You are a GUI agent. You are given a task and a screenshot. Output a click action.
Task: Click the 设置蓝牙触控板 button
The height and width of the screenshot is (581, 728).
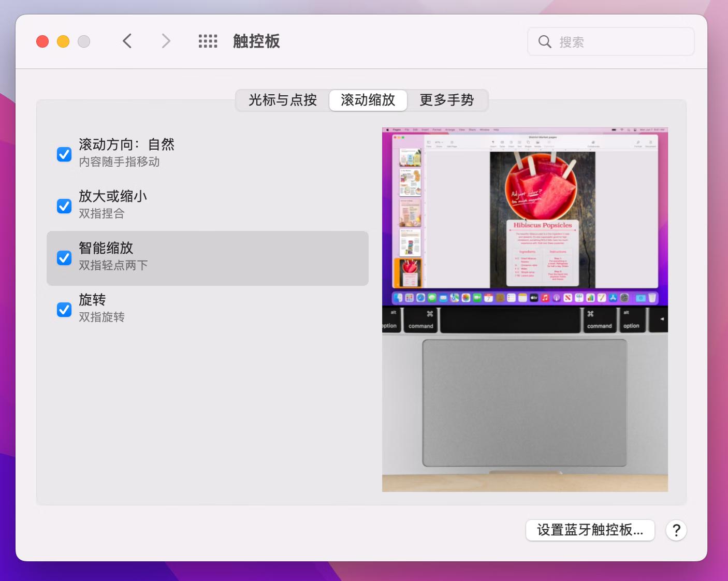point(590,530)
